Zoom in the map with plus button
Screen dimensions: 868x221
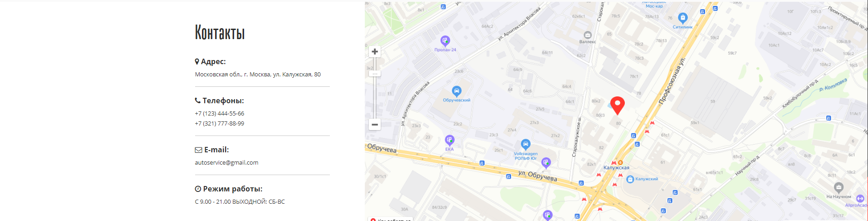[375, 51]
